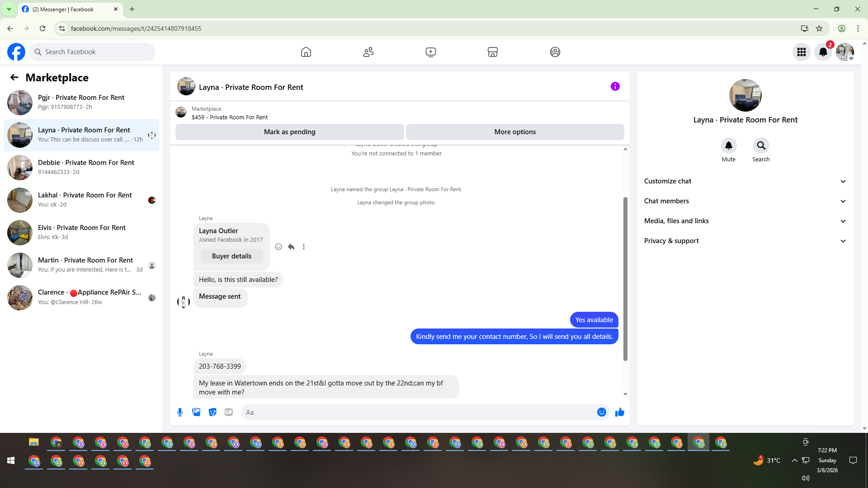Expand Media, files and links
The width and height of the screenshot is (868, 488).
(x=745, y=221)
